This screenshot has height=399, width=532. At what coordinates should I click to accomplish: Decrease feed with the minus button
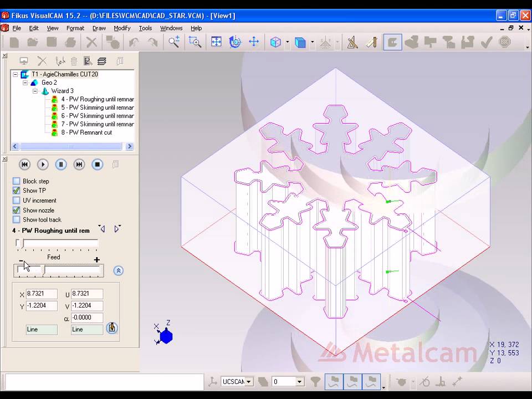tap(21, 260)
